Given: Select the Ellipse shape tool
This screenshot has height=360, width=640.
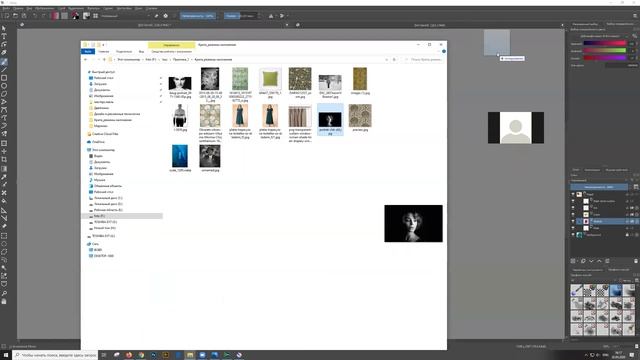Looking at the screenshot, I should [4, 86].
